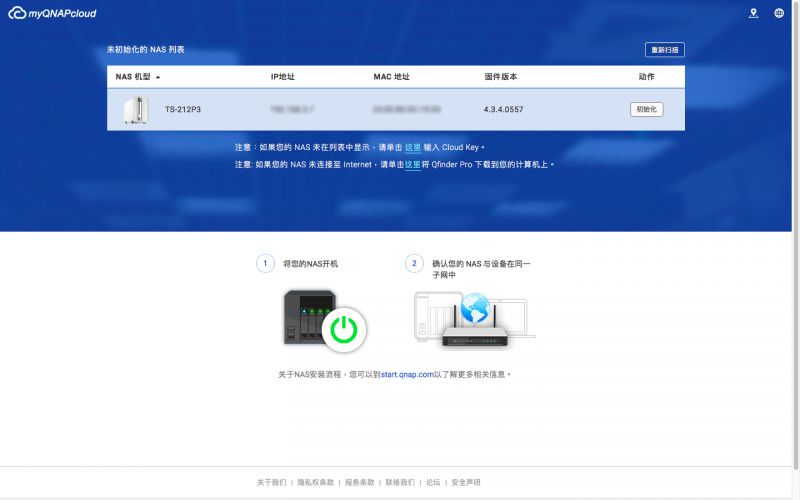Click the 重新扫描 rescan button

point(664,49)
